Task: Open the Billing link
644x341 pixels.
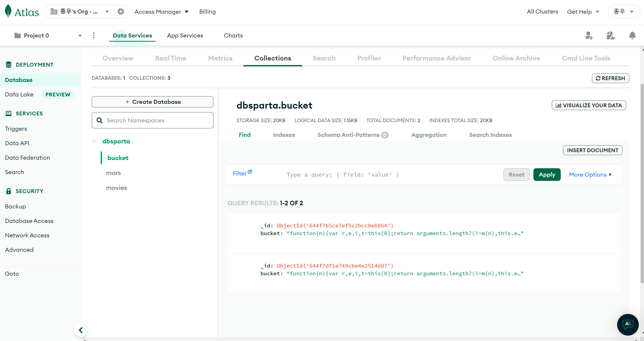Action: (207, 12)
